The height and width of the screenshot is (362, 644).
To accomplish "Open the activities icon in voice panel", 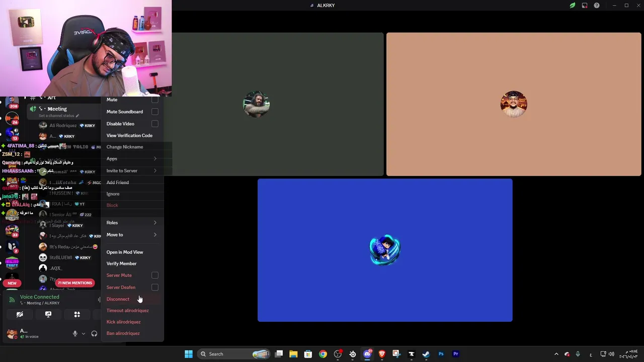I will click(x=77, y=314).
